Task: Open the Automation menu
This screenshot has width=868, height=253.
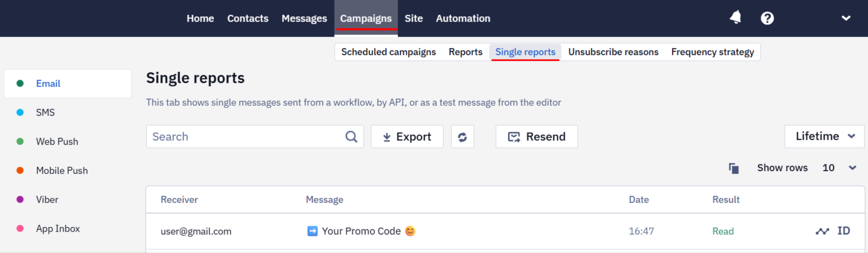Action: pyautogui.click(x=463, y=18)
